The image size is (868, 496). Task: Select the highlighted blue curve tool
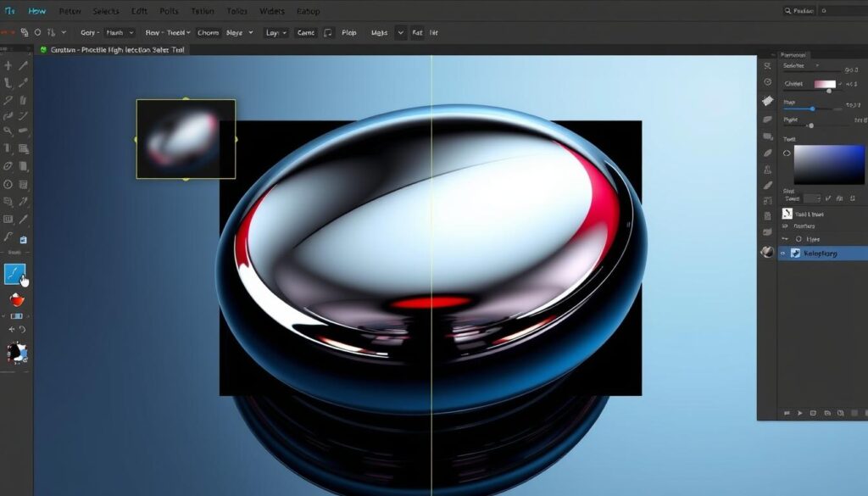14,274
